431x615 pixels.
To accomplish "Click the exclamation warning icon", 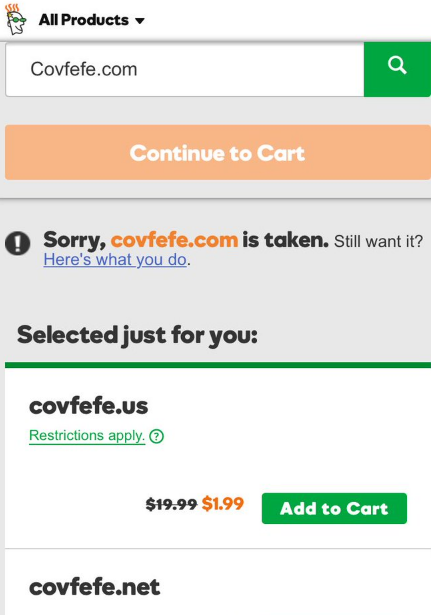I will pos(18,243).
